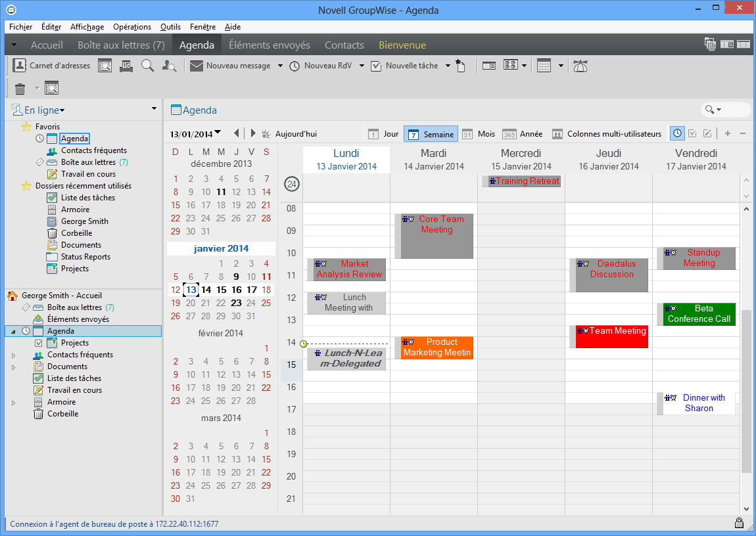This screenshot has width=756, height=536.
Task: Show notes with the pencil display icon
Action: pyautogui.click(x=707, y=133)
